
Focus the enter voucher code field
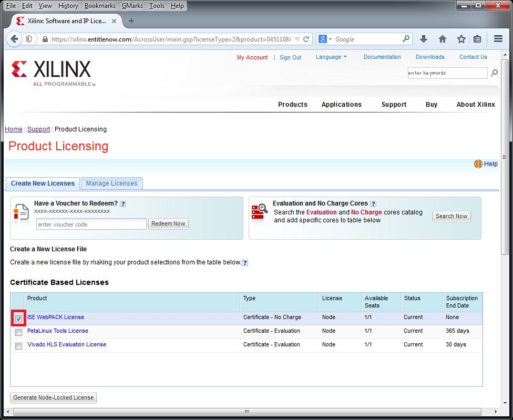click(91, 224)
